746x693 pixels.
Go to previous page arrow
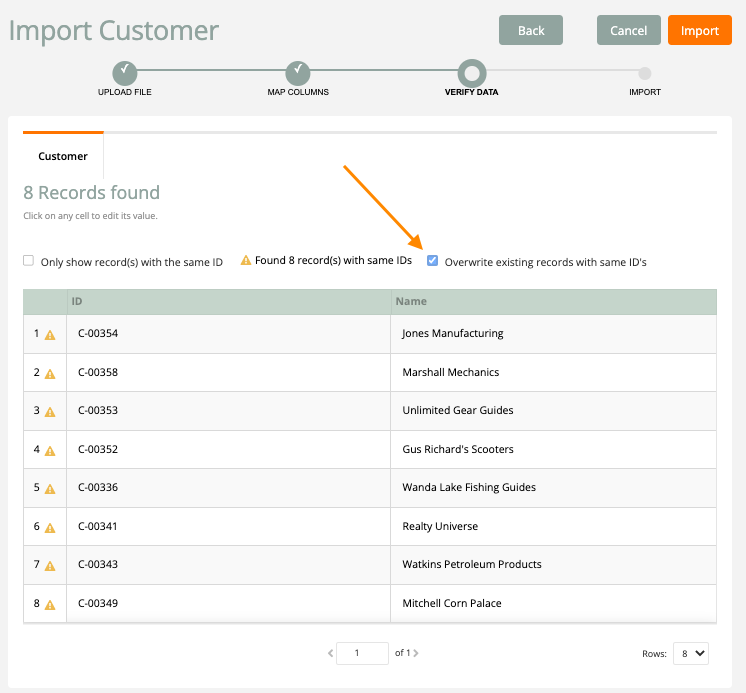[330, 653]
